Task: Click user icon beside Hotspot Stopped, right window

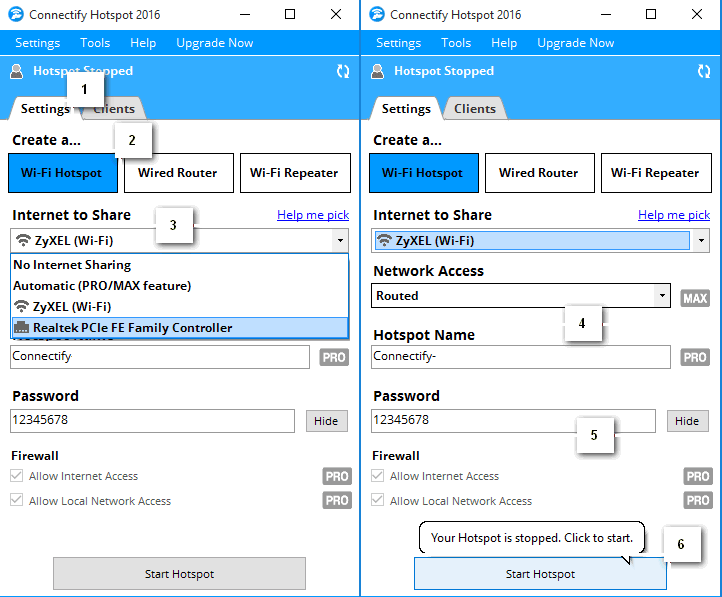Action: click(378, 71)
